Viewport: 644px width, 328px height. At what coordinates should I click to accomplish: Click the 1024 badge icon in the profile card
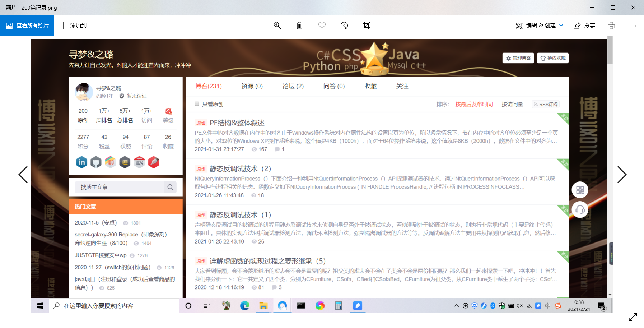pyautogui.click(x=140, y=162)
